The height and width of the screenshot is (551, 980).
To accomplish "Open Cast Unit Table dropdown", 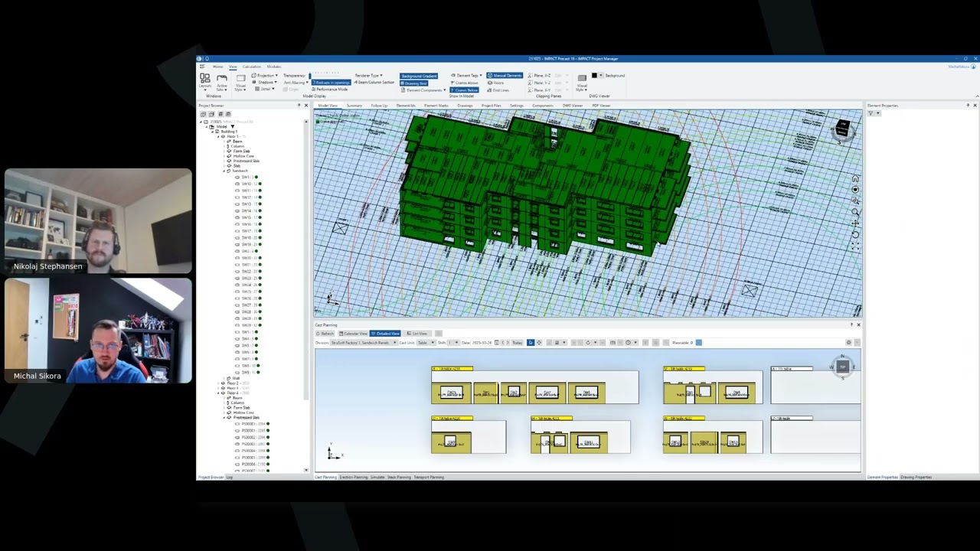I will pos(426,343).
